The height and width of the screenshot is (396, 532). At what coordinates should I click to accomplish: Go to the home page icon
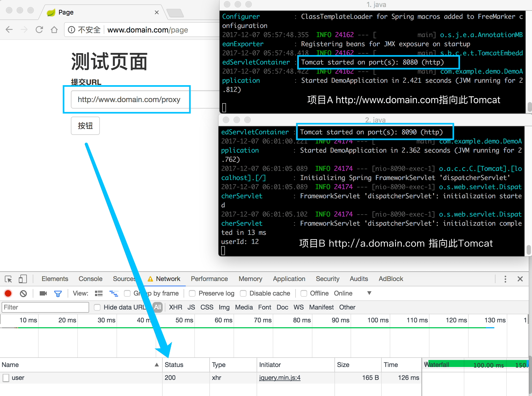(x=54, y=30)
